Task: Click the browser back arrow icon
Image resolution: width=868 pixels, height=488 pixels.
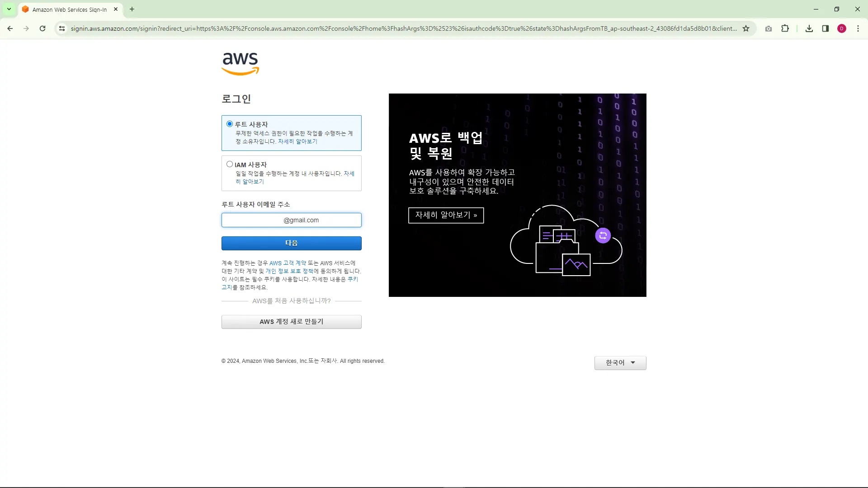Action: (10, 28)
